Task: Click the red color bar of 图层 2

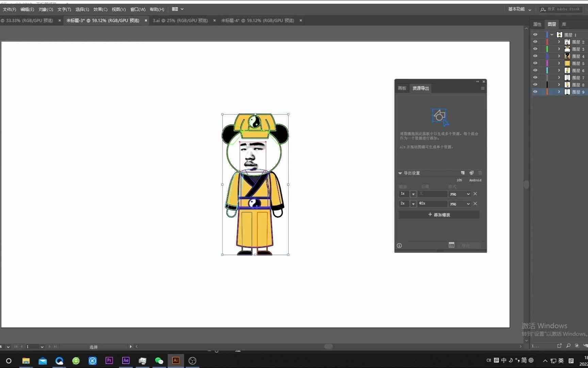Action: (x=547, y=42)
